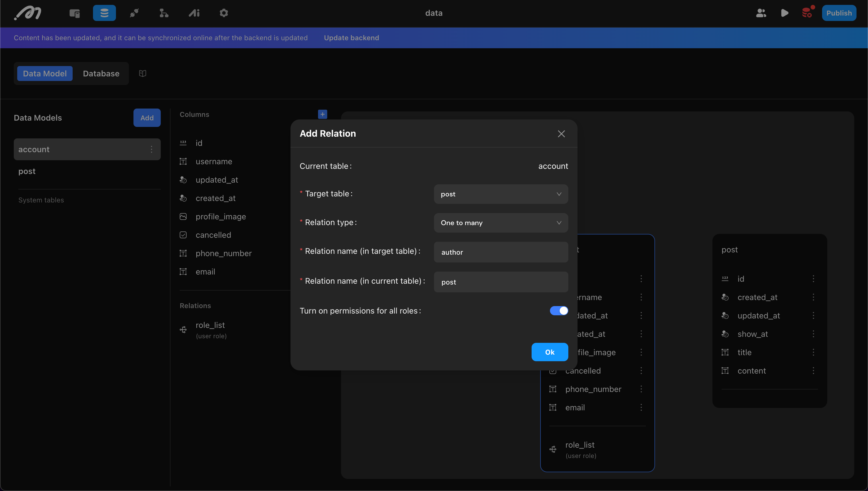Open options for phone_number in account card
Image resolution: width=868 pixels, height=491 pixels.
pyautogui.click(x=641, y=389)
